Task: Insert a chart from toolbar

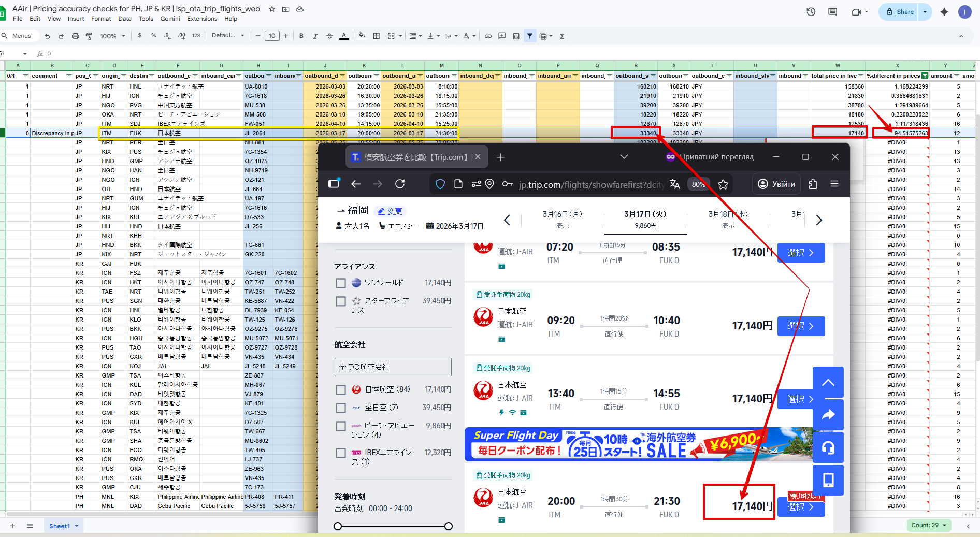Action: [516, 36]
